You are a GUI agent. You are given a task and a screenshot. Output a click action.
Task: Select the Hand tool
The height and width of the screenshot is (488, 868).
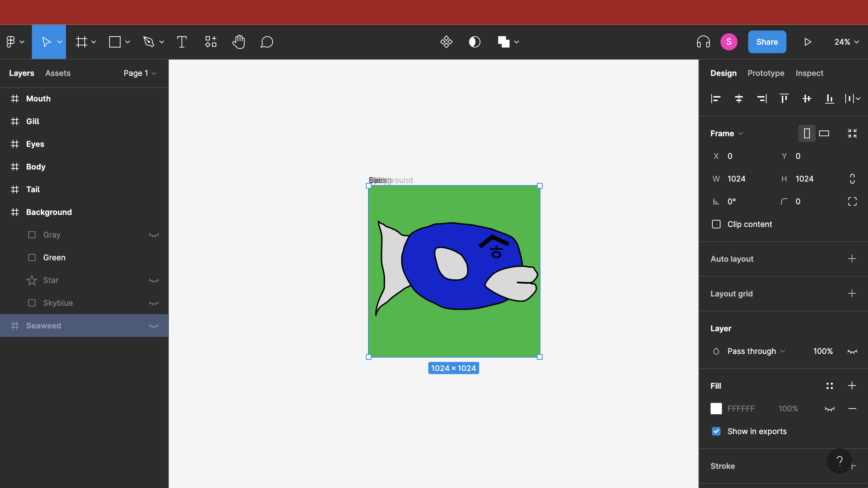[x=239, y=42]
